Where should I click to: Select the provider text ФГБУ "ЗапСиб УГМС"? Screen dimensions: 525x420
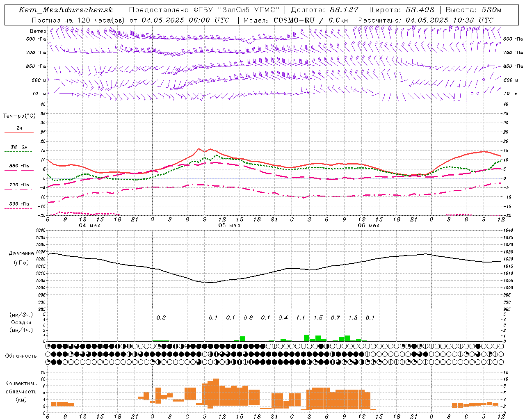[236, 10]
